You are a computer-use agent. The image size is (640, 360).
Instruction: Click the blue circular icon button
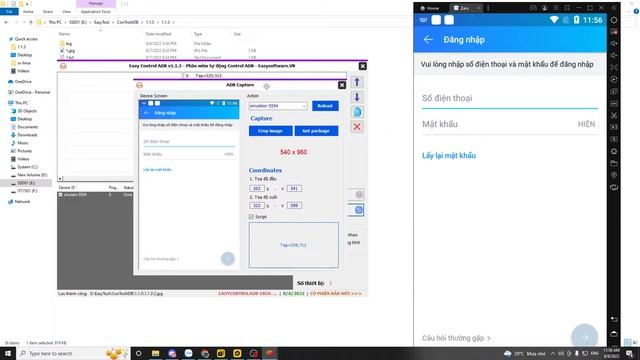coord(358,210)
